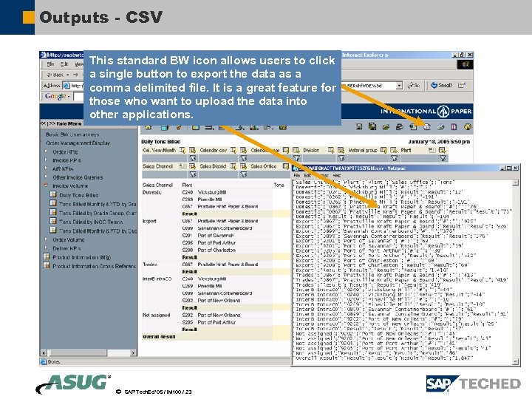Click the filter funnel under Cal. Year/Month
The height and width of the screenshot is (399, 532).
(193, 158)
